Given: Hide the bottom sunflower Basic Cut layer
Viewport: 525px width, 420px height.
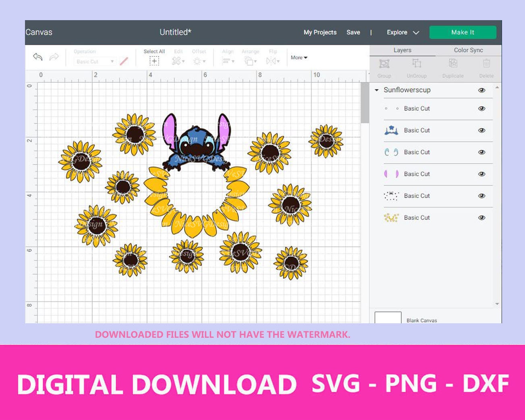Looking at the screenshot, I should click(x=482, y=217).
